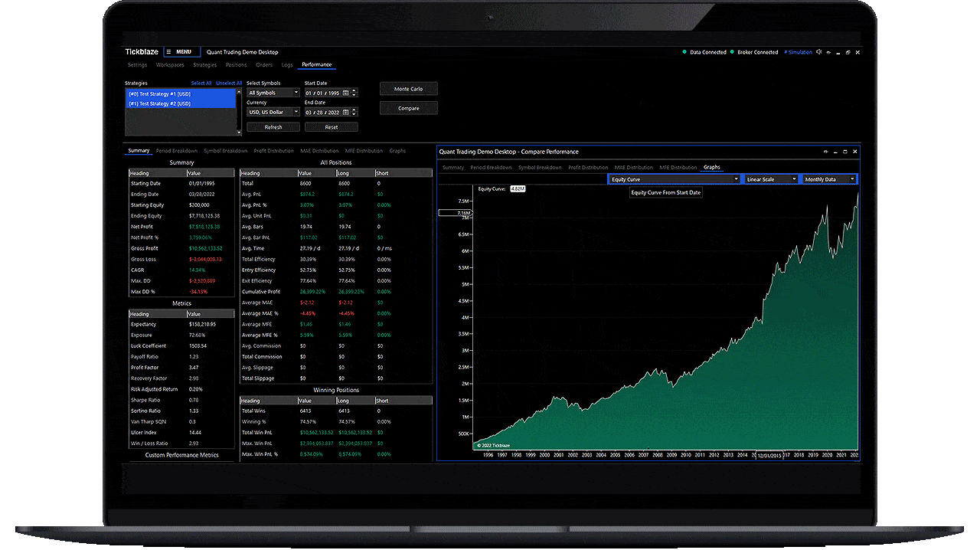
Task: Open Symbol Breakdown tab in Compare Performance window
Action: click(541, 167)
